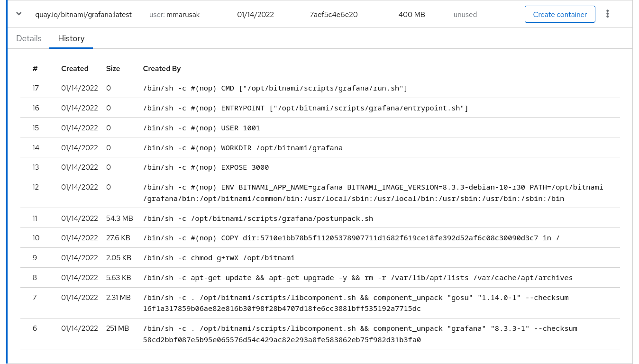The image size is (639, 364).
Task: Select layer 15 USER 1001 row
Action: click(x=201, y=127)
